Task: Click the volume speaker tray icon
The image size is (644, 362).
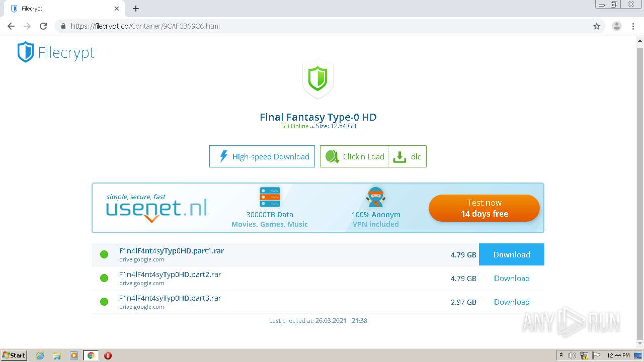Action: pos(572,355)
